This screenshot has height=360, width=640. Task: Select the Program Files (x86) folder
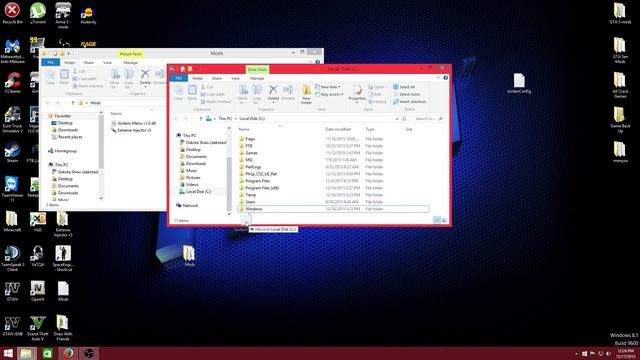[262, 188]
